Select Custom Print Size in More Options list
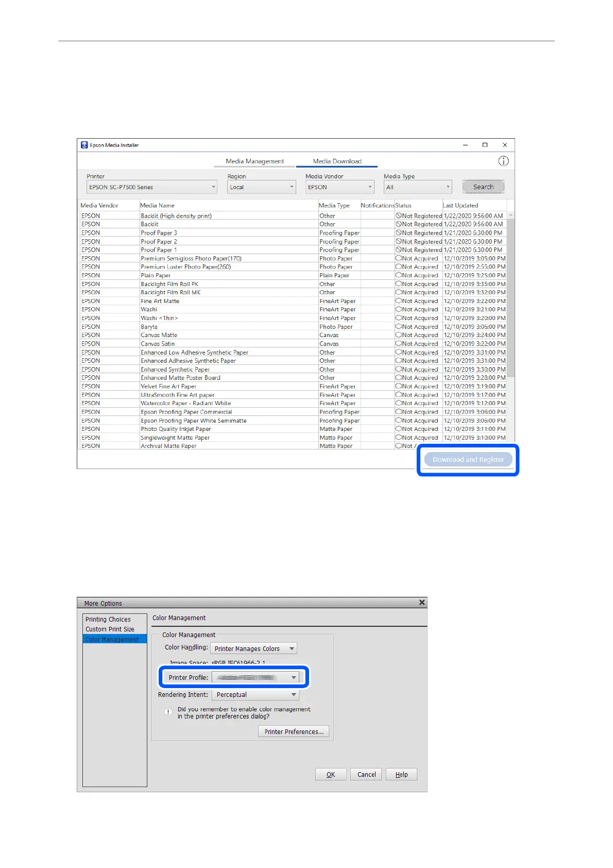Viewport: 613px width, 868px height. coord(114,629)
